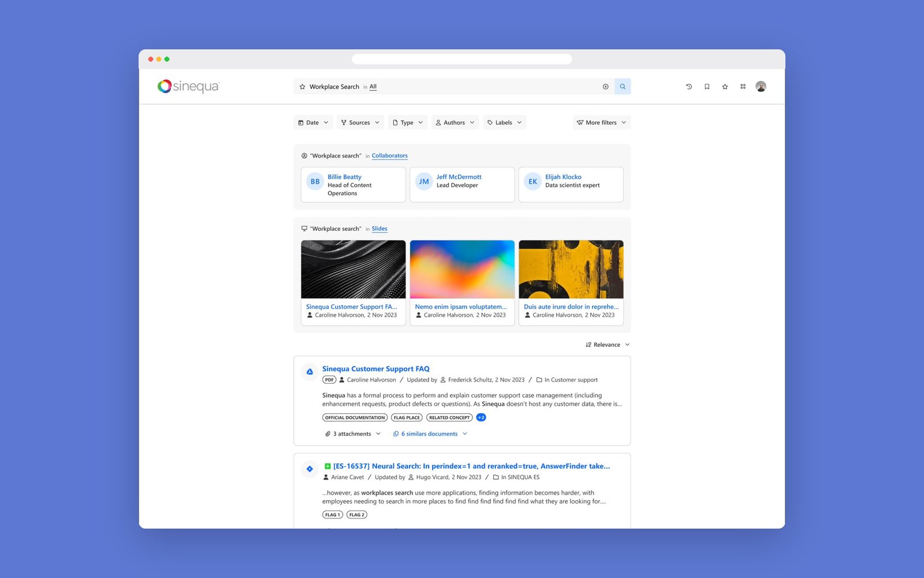Open the Collaborators link

point(390,155)
